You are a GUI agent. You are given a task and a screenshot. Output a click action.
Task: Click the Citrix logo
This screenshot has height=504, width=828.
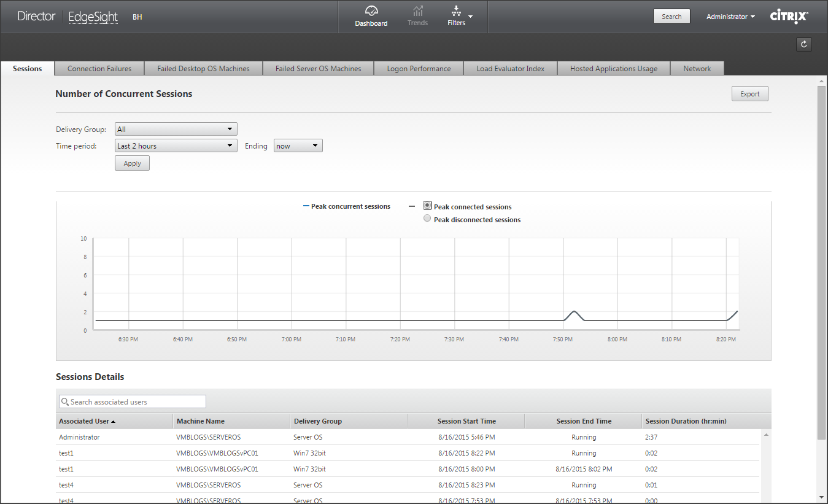tap(789, 17)
